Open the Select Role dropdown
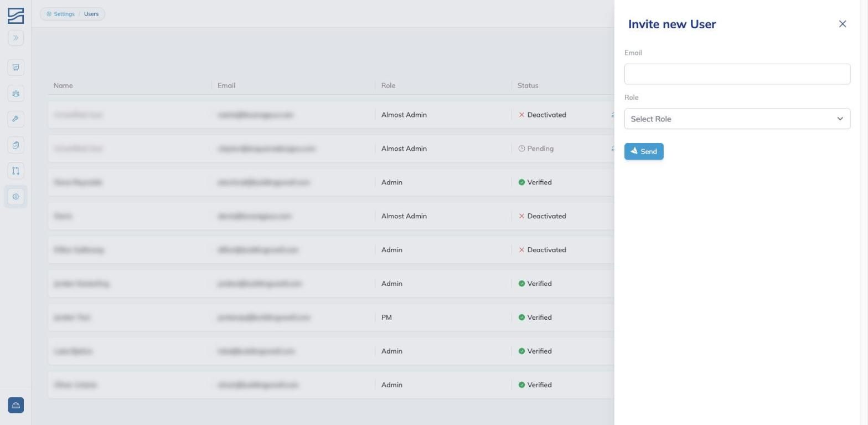 (737, 119)
